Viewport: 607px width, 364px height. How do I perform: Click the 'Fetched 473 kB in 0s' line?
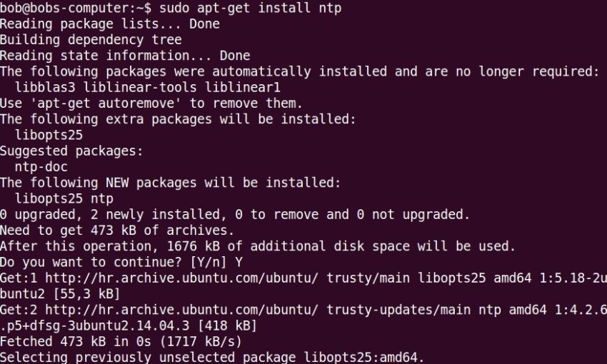click(121, 342)
